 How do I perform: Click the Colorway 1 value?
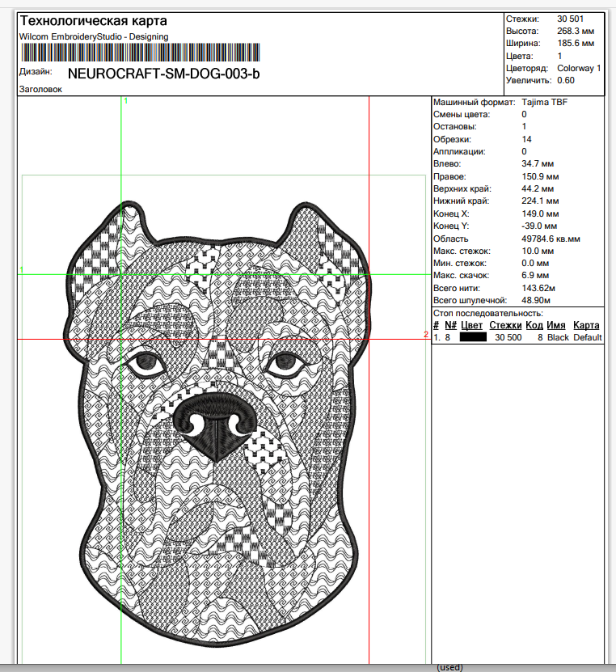pos(579,69)
